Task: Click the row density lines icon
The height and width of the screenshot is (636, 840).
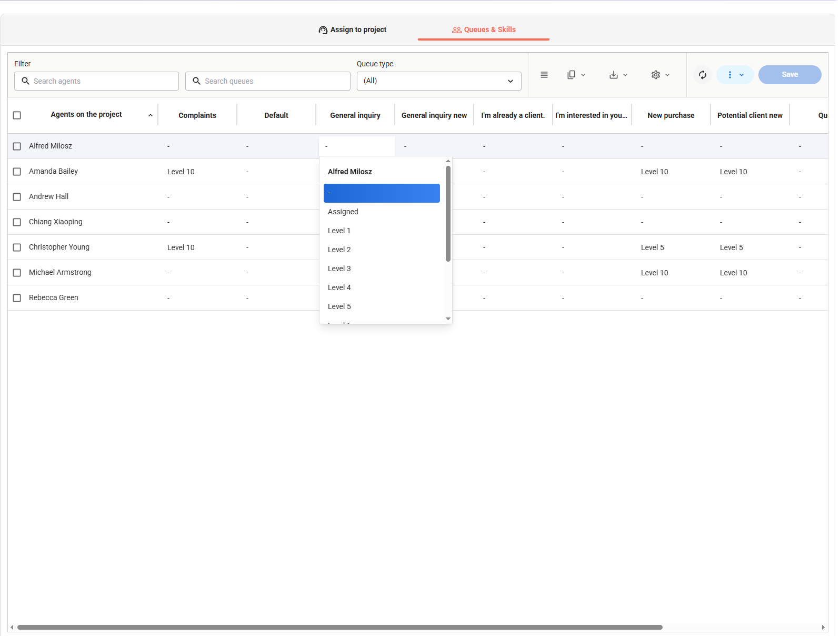Action: 544,75
